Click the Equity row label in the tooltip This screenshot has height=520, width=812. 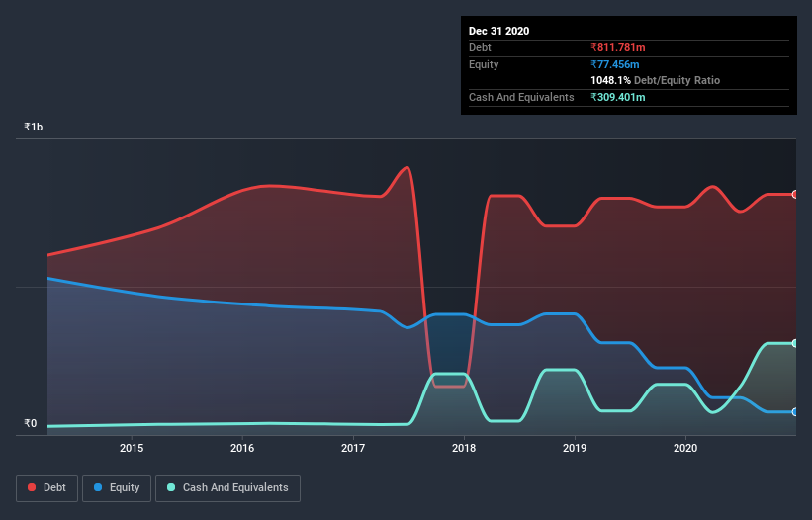coord(484,64)
